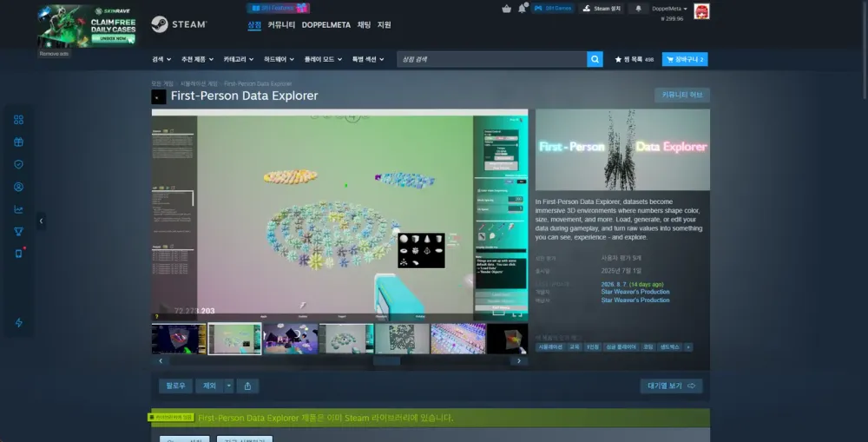The width and height of the screenshot is (868, 442).
Task: Click the 교육 tag
Action: click(574, 346)
